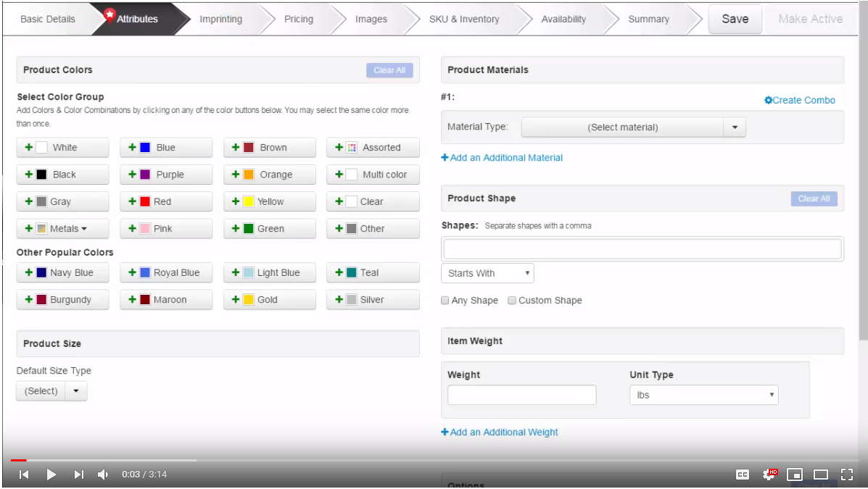Click the plus icon for Other color
This screenshot has width=868, height=489.
tap(339, 228)
